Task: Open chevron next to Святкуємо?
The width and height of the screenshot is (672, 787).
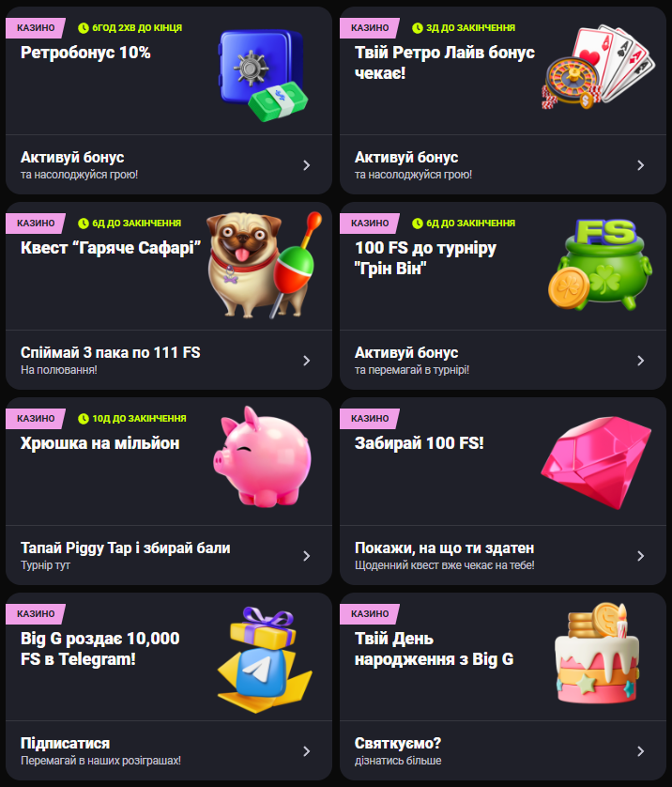Action: (x=640, y=751)
